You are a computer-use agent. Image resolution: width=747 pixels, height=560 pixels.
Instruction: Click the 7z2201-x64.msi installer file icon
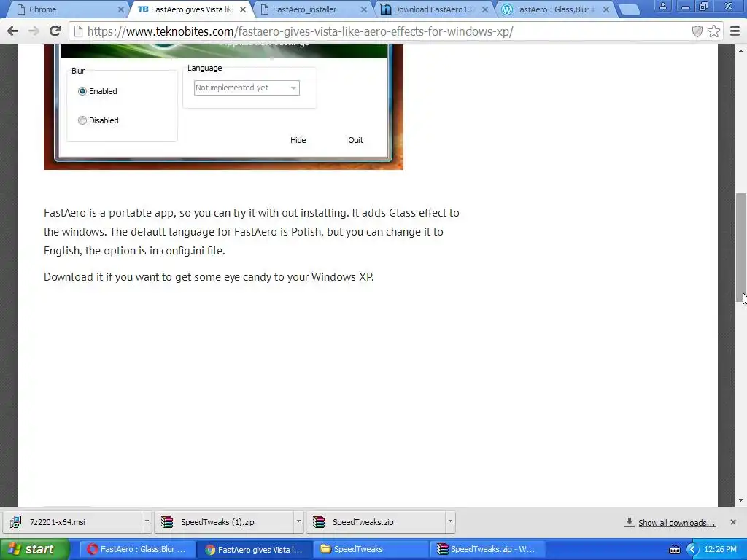click(x=16, y=522)
